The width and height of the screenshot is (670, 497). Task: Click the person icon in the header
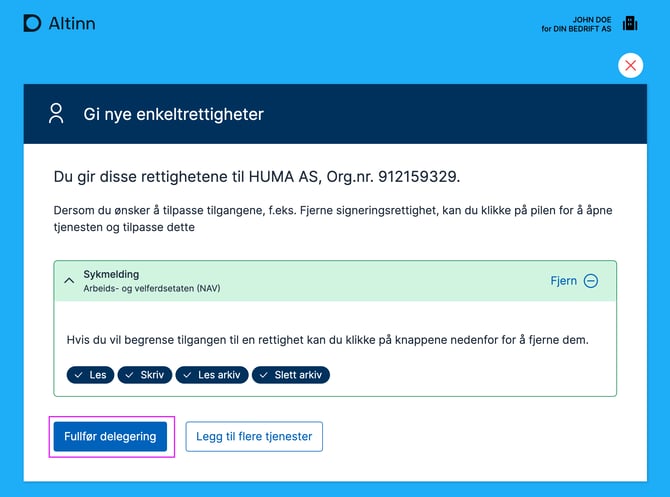56,114
